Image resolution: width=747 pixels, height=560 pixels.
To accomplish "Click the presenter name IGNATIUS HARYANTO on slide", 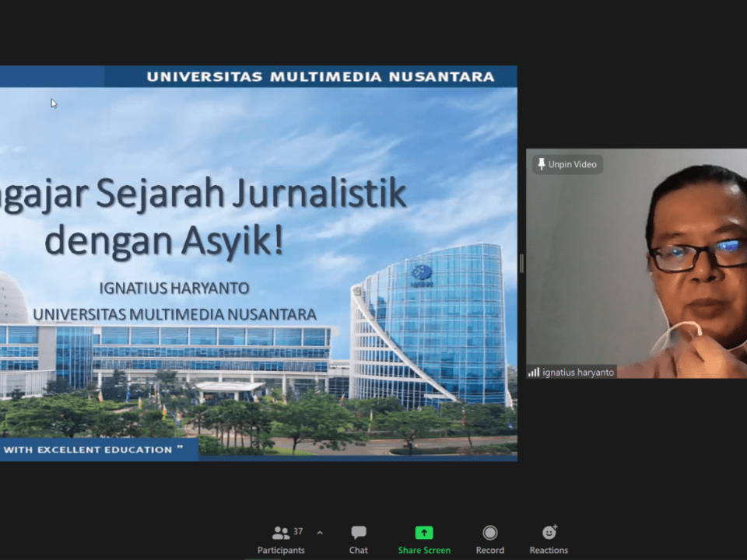I will coord(174,289).
